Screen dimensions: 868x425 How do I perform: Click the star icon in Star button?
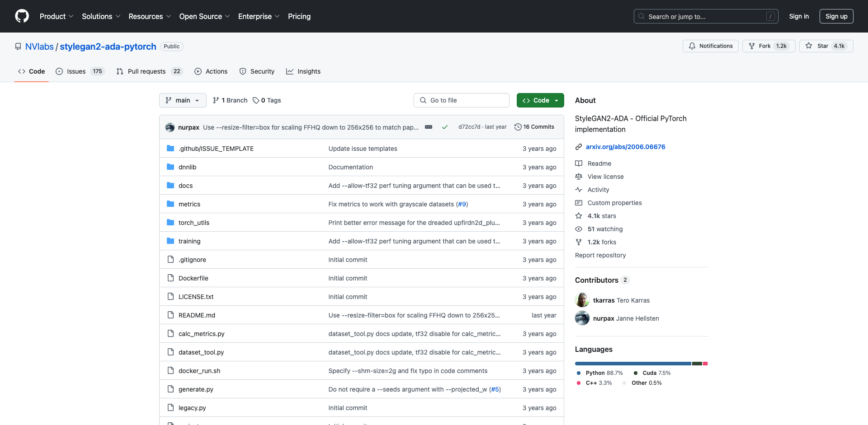[809, 46]
